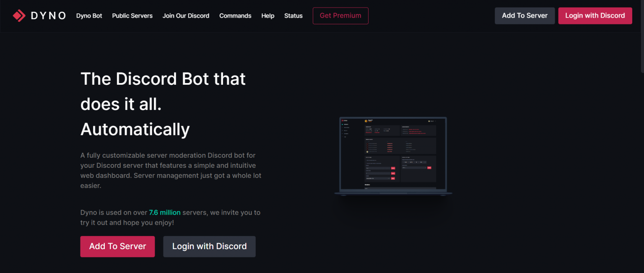Click Add To Server in the navbar
The width and height of the screenshot is (644, 273).
525,16
